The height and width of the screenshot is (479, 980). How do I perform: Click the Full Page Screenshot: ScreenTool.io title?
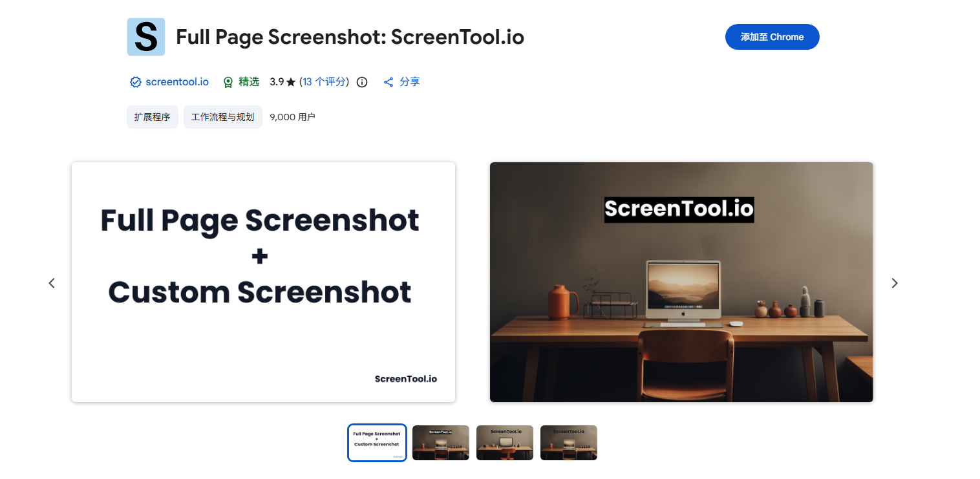pyautogui.click(x=350, y=37)
